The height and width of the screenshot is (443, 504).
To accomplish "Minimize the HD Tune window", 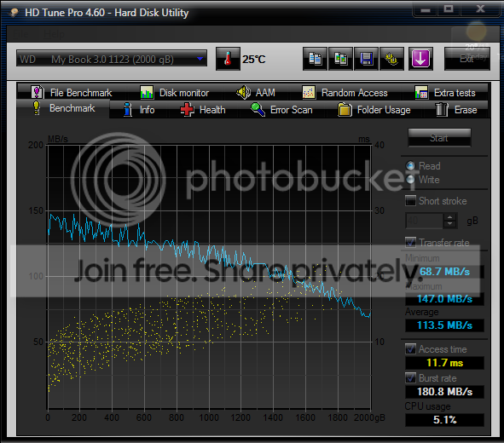I will click(426, 9).
